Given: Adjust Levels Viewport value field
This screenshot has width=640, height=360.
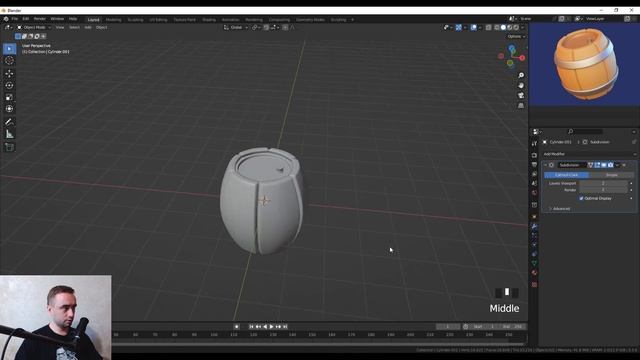Looking at the screenshot, I should (x=603, y=183).
